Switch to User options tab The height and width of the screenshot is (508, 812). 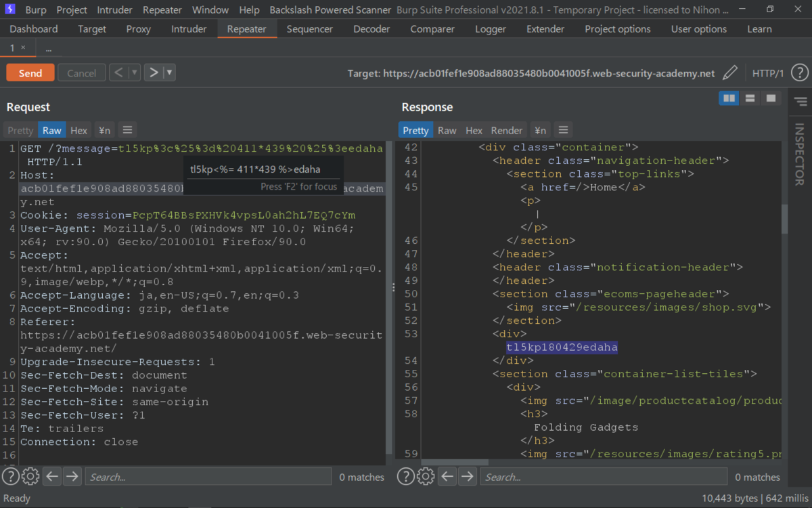pyautogui.click(x=699, y=29)
